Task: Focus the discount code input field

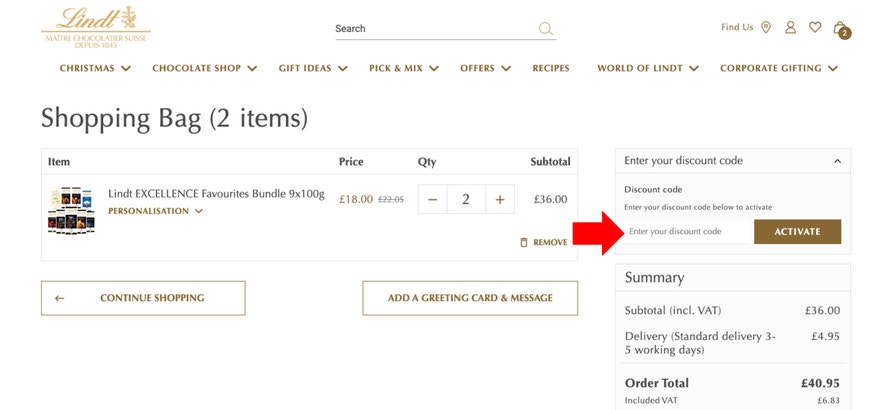Action: click(689, 231)
